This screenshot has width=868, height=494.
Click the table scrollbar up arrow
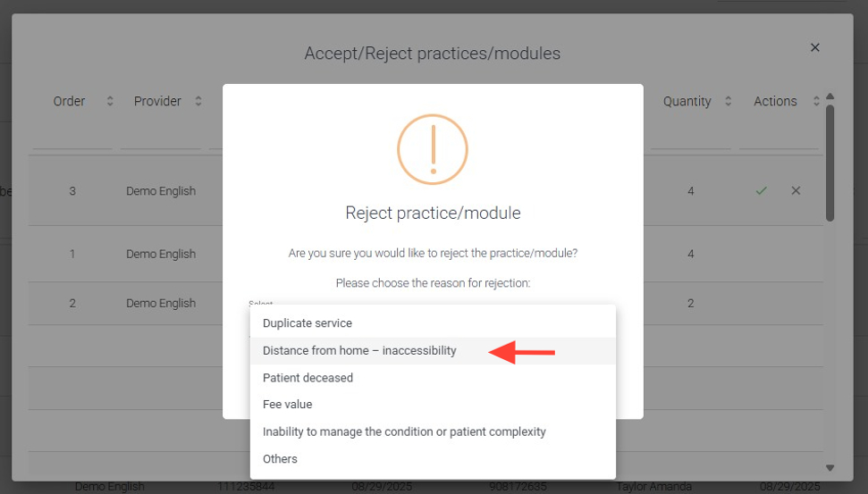tap(830, 96)
